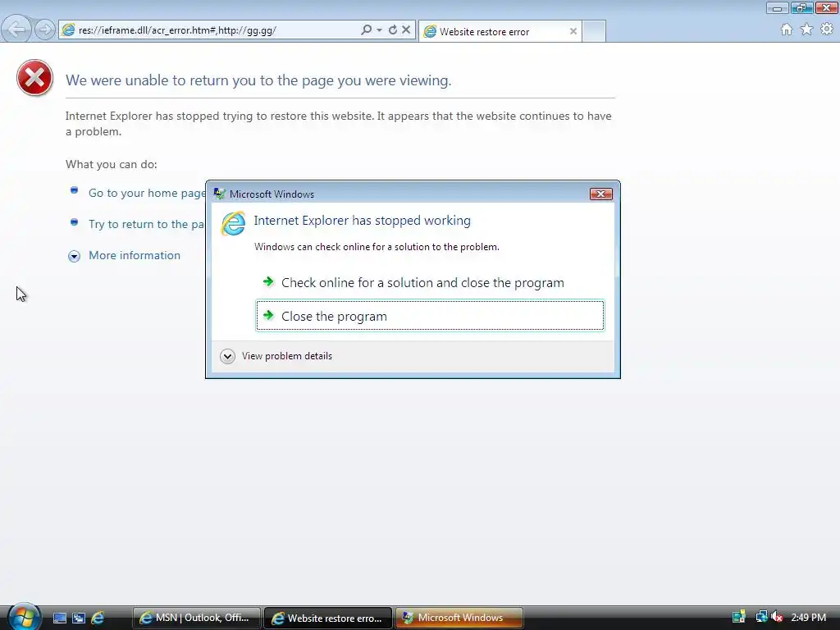Click the taskbar clock showing 2:49 PM
Screen dimensions: 840x630
pos(808,618)
